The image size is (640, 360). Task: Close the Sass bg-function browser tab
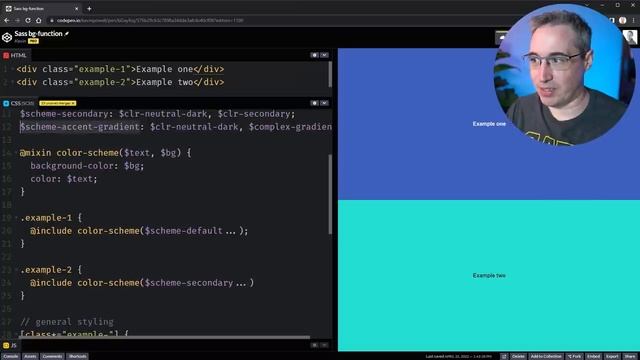[76, 9]
